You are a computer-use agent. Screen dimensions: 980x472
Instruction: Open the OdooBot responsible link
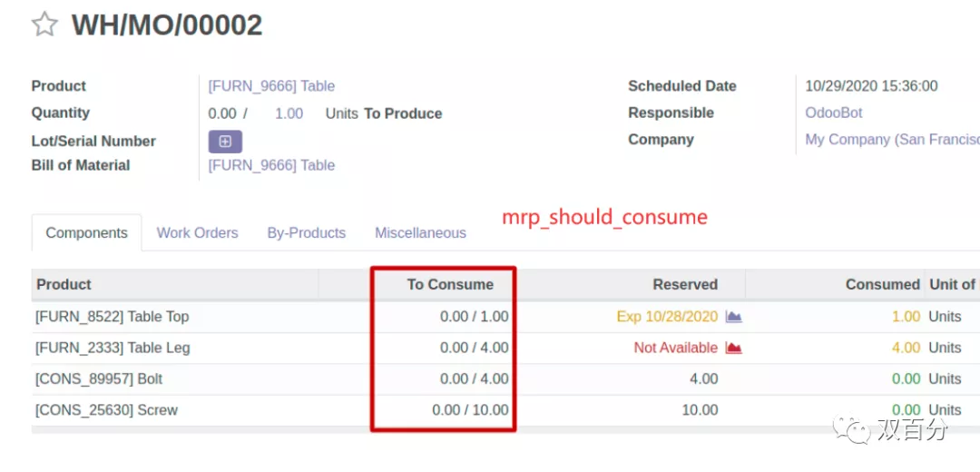[x=834, y=113]
